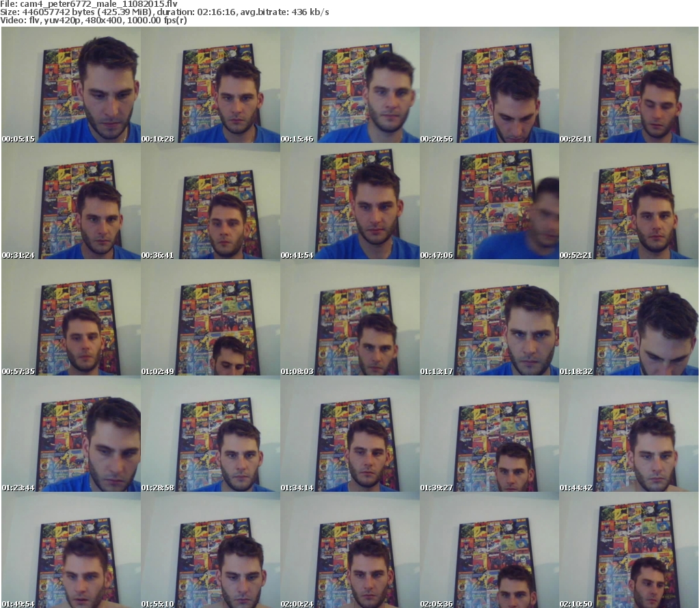Image resolution: width=700 pixels, height=608 pixels.
Task: View the snapshot at 02:05:36
Action: tap(489, 549)
